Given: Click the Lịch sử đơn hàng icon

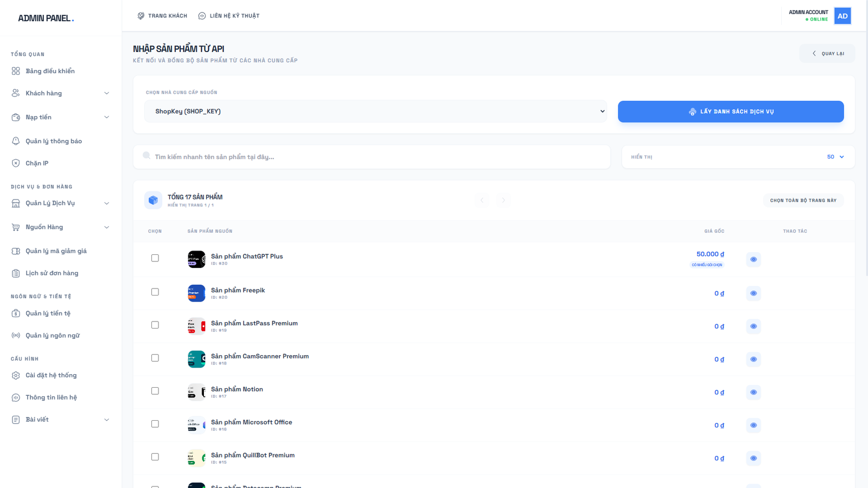Looking at the screenshot, I should tap(16, 273).
